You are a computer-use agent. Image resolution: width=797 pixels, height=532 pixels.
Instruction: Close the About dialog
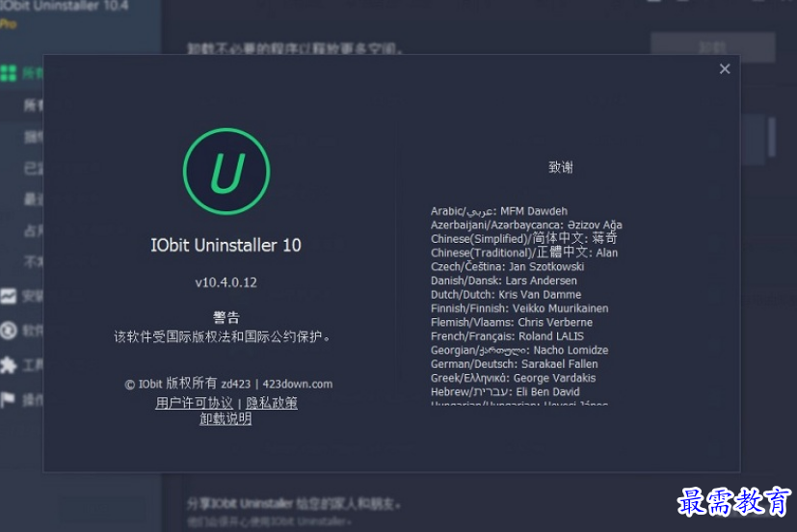point(725,69)
